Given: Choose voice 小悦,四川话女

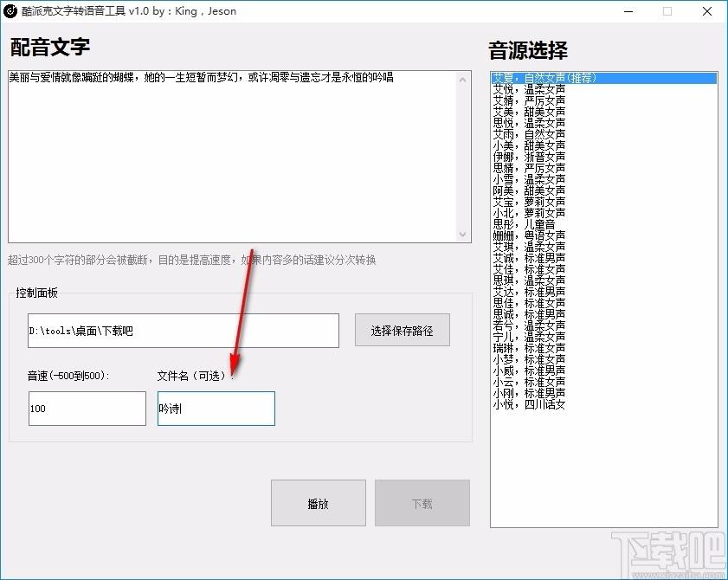Looking at the screenshot, I should coord(603,404).
